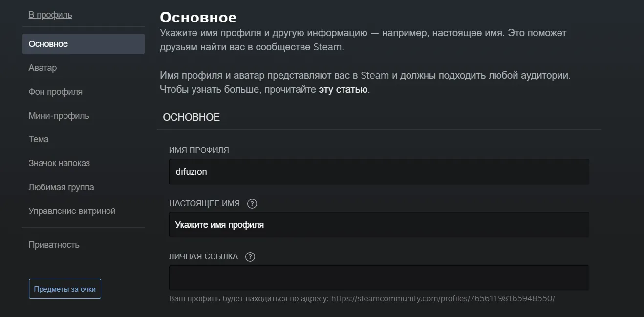Focus the empty ЛИЧНАЯ ССЫЛКА input
The width and height of the screenshot is (644, 317).
coord(379,277)
